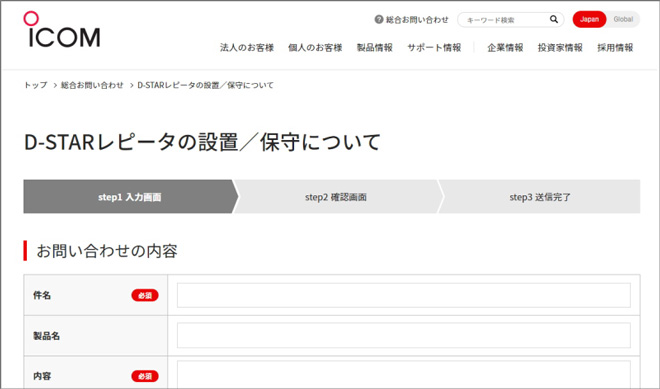Screen dimensions: 660x389
Task: Open 総合お問い合わせ link in header
Action: [417, 20]
